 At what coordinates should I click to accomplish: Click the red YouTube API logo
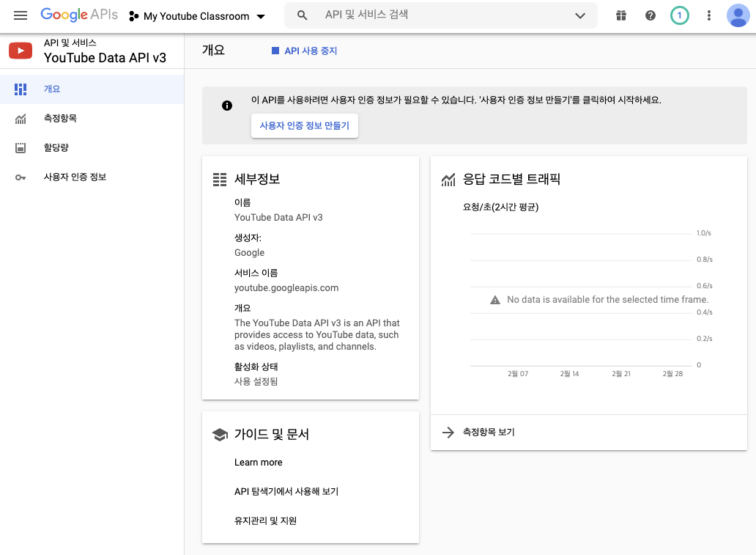pos(21,51)
